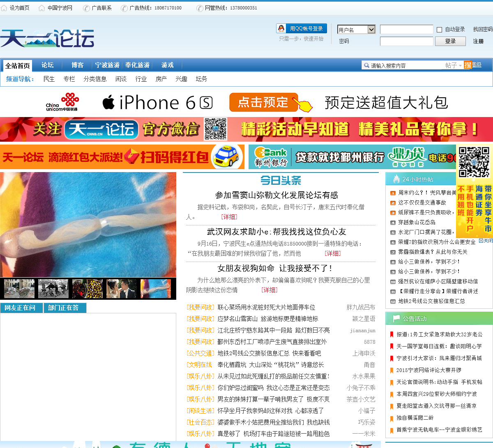Click the QR code on floating side ad
The height and width of the screenshot is (448, 493).
click(x=474, y=162)
